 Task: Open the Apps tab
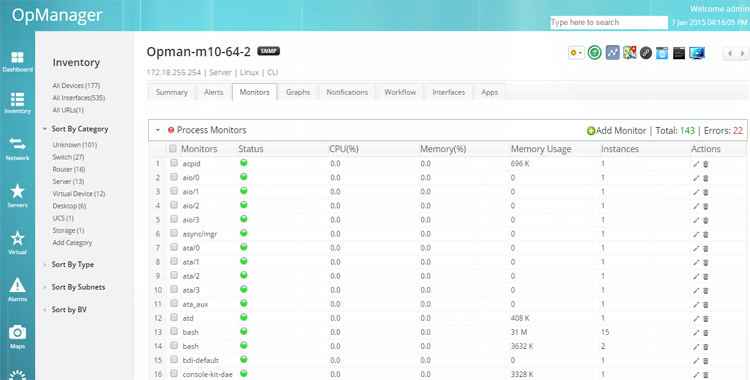click(x=489, y=92)
